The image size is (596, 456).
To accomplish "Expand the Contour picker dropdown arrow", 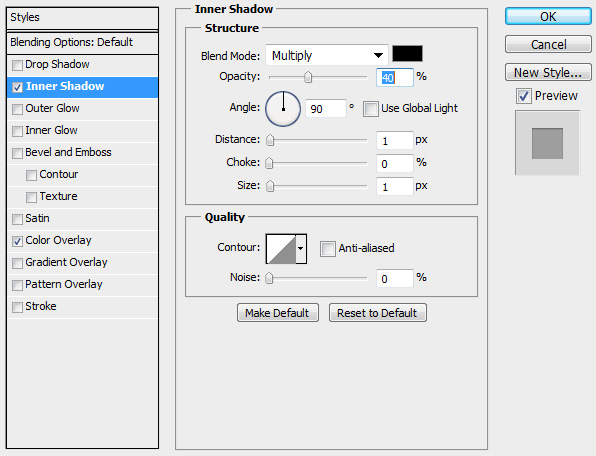I will pyautogui.click(x=301, y=249).
